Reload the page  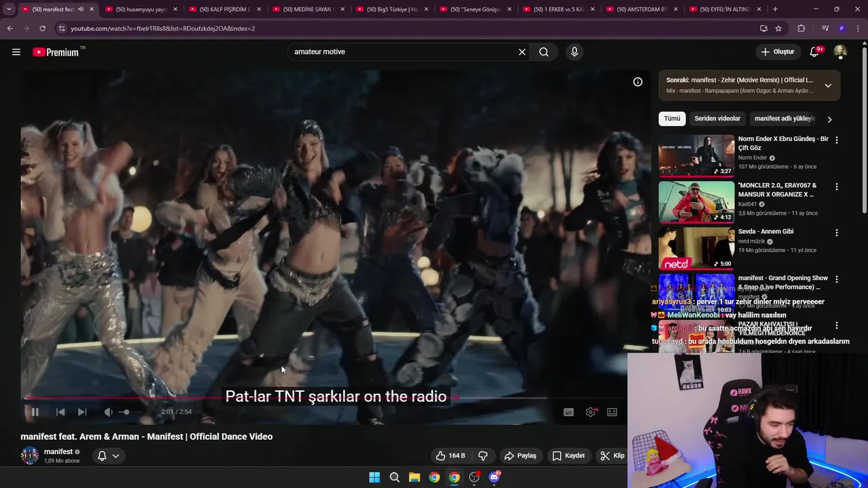coord(42,28)
